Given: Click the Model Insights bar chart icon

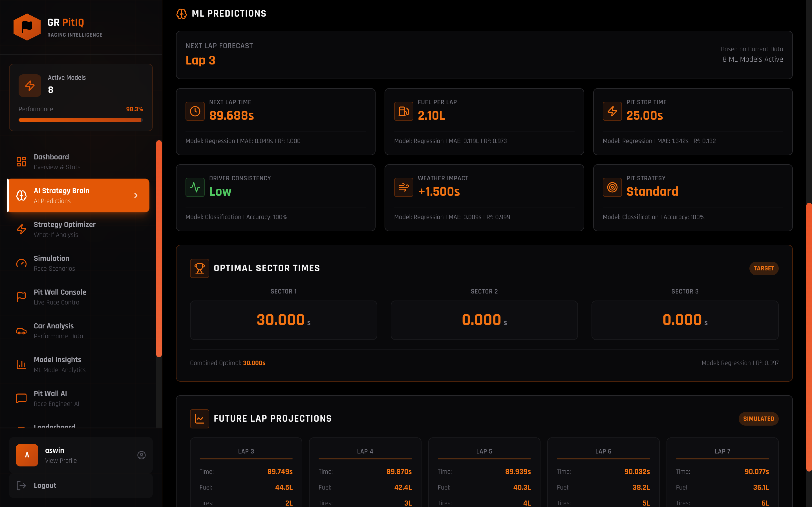Looking at the screenshot, I should click(x=21, y=364).
